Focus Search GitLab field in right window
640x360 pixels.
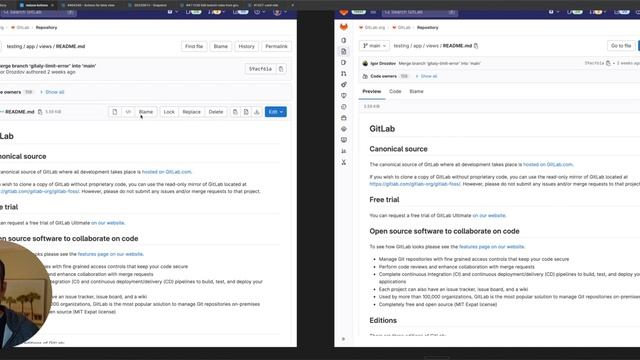tap(420, 12)
